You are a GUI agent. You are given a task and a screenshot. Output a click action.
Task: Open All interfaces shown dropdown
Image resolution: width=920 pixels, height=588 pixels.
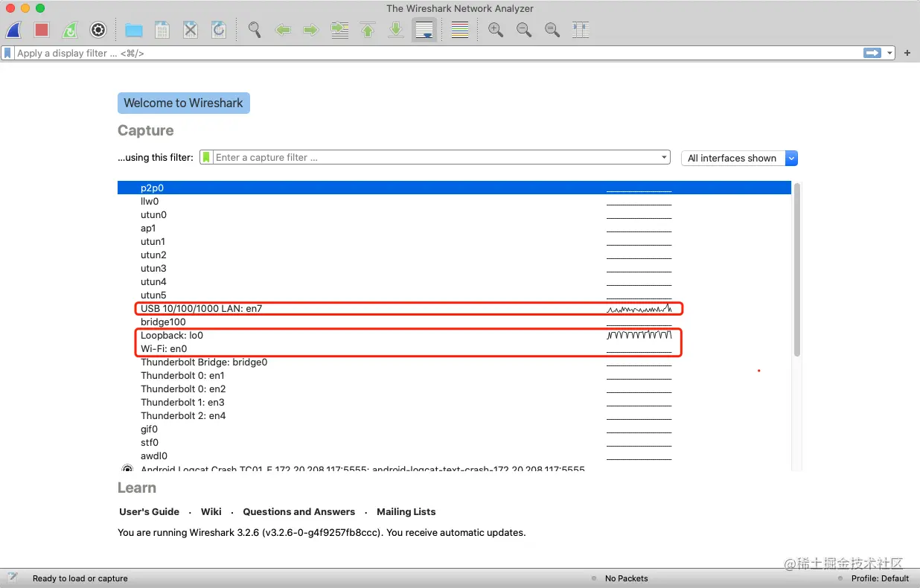coord(739,158)
